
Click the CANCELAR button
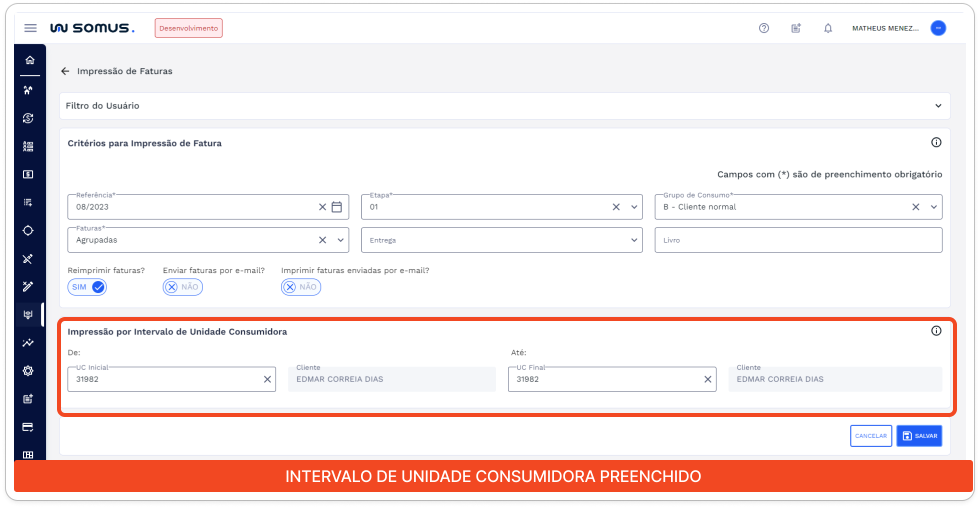coord(871,435)
